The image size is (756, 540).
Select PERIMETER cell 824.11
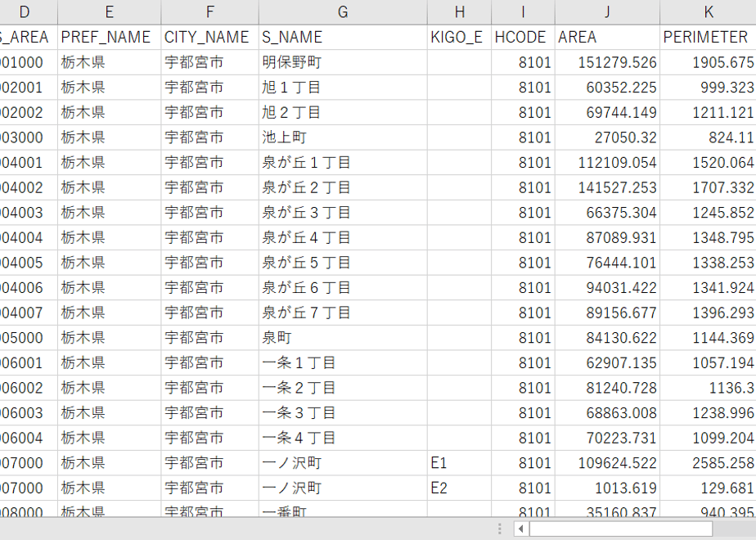(709, 137)
